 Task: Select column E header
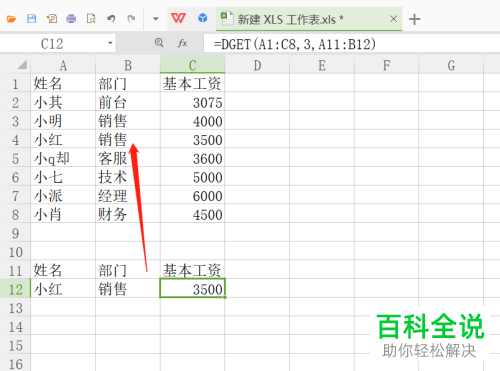(322, 65)
